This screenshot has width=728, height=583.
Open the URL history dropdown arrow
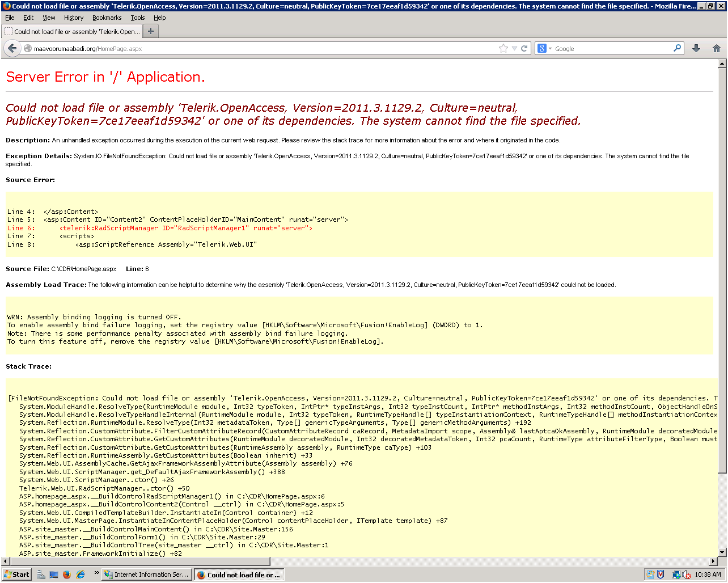click(x=514, y=49)
